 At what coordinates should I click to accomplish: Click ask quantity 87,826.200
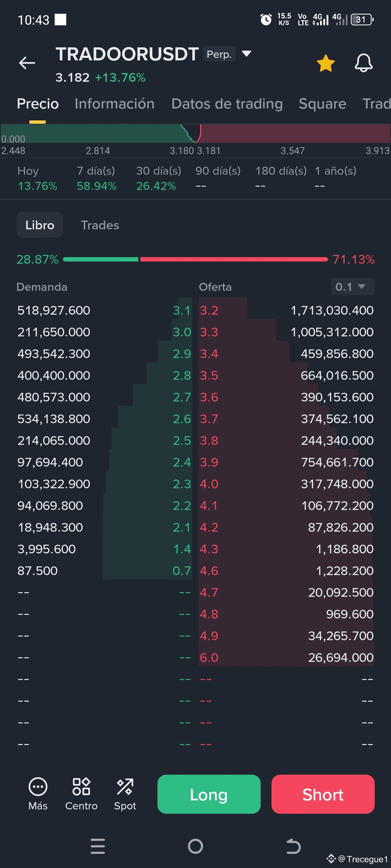[341, 527]
